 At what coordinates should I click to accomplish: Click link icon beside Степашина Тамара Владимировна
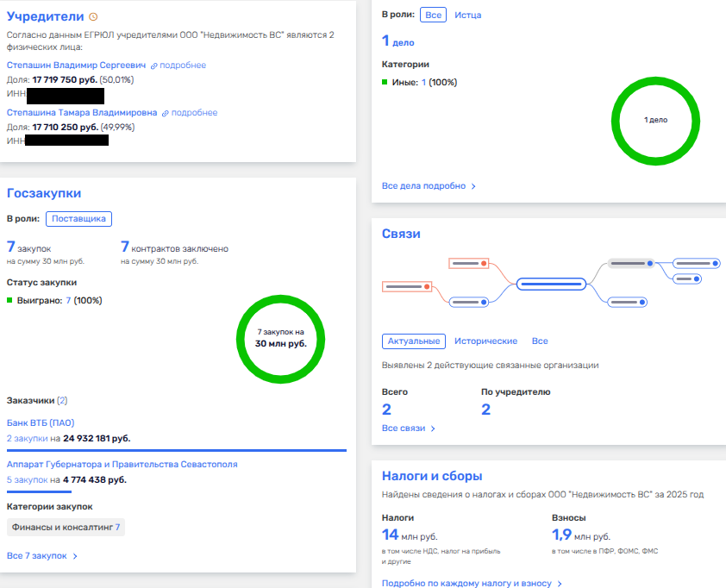pos(166,113)
